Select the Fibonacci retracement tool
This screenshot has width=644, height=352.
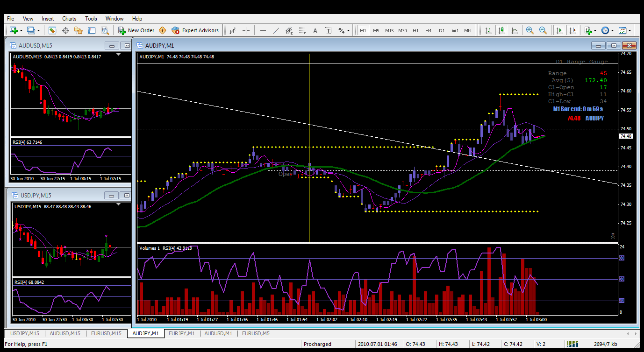coord(302,30)
